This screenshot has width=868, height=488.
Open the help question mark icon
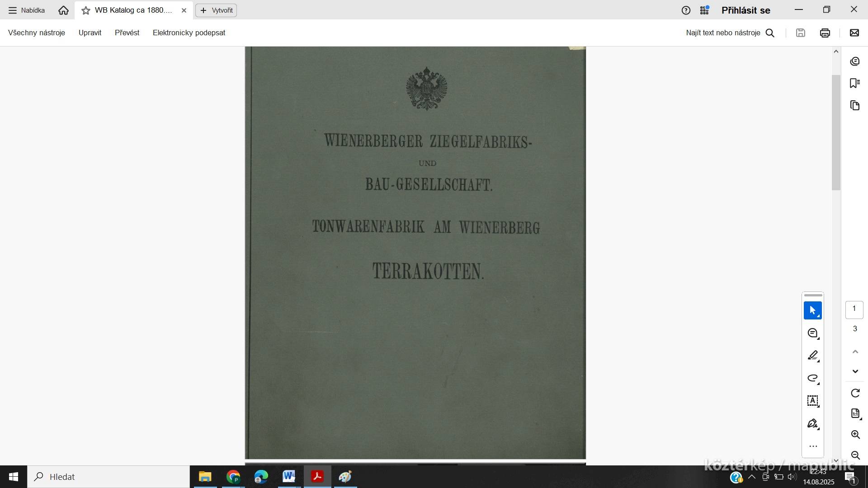pos(686,10)
